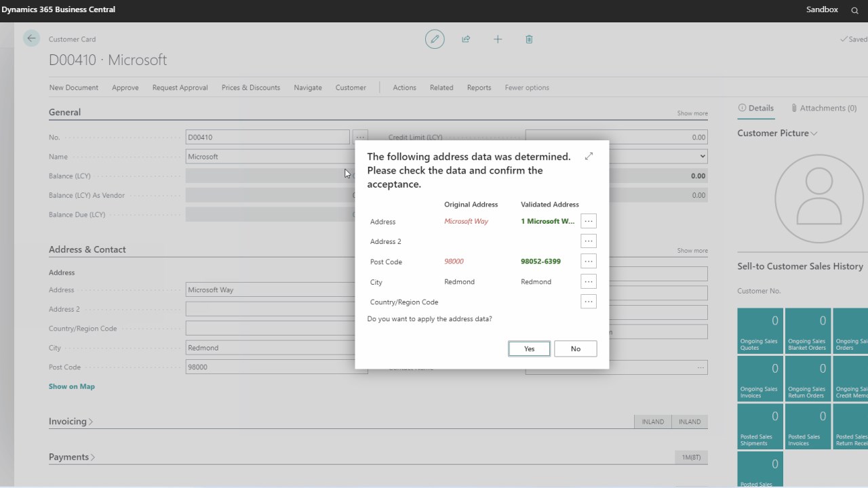Open the Ongoing Sales Return Orders tile
Viewport: 868px width, 488px height.
(808, 378)
